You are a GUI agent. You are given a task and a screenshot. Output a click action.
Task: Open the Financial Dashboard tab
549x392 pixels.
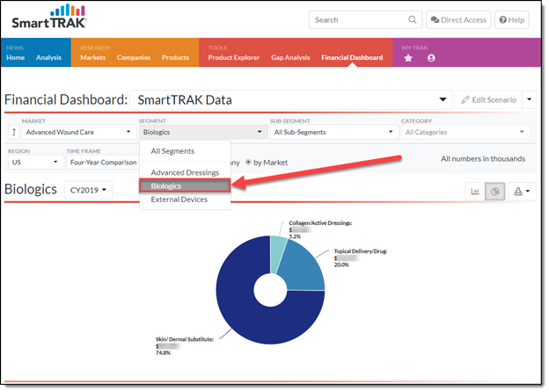point(352,57)
